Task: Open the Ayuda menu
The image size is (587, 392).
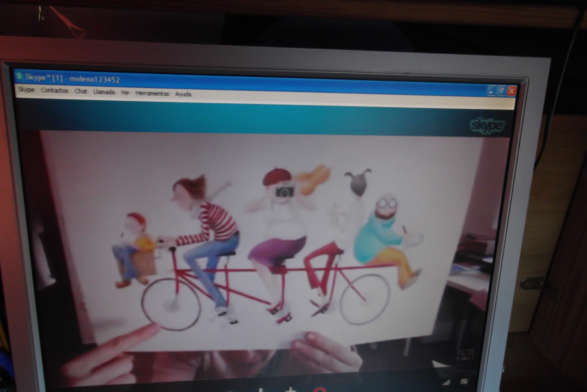Action: click(183, 94)
